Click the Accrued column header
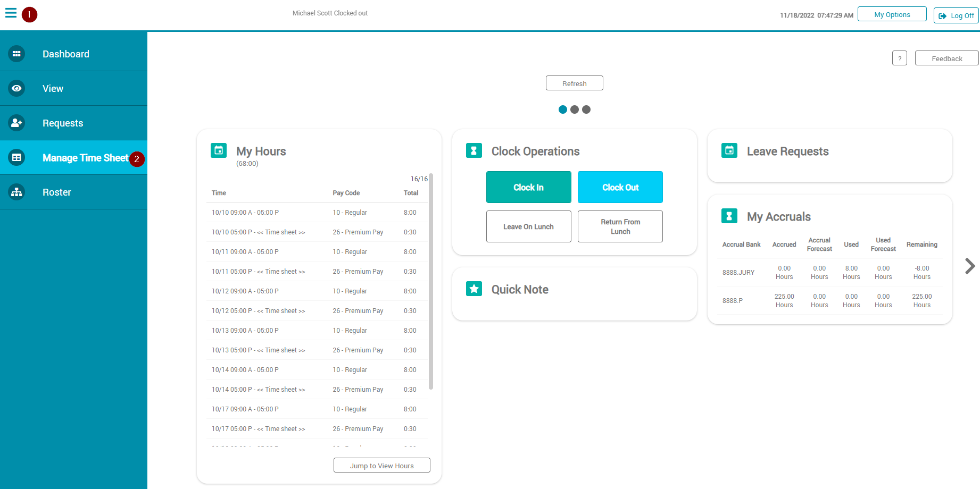 tap(784, 244)
